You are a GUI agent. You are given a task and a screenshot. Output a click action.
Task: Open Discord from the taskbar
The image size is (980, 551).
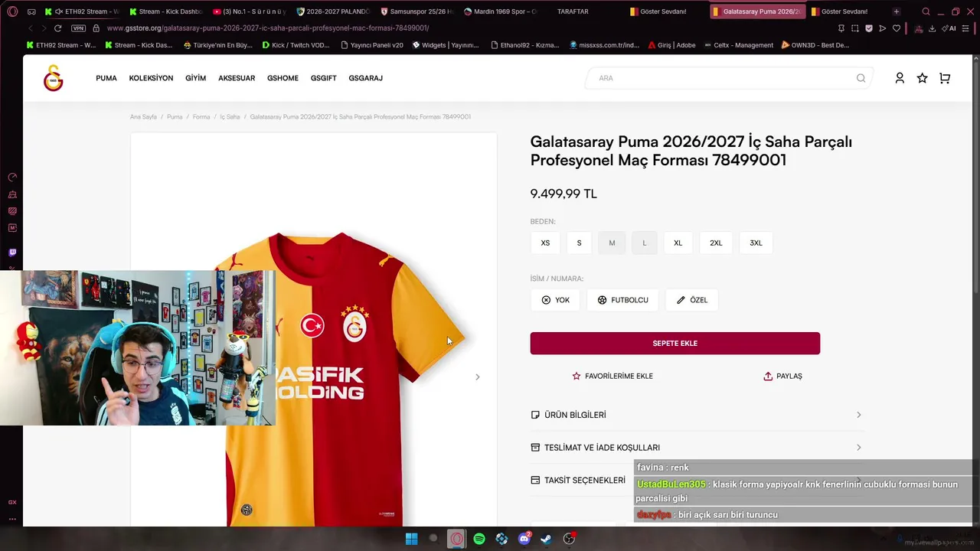pyautogui.click(x=524, y=539)
